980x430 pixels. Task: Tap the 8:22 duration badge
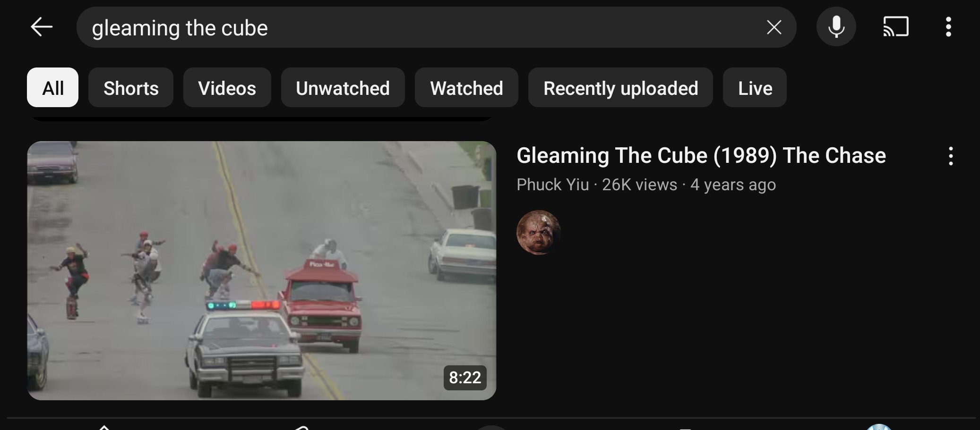tap(465, 378)
